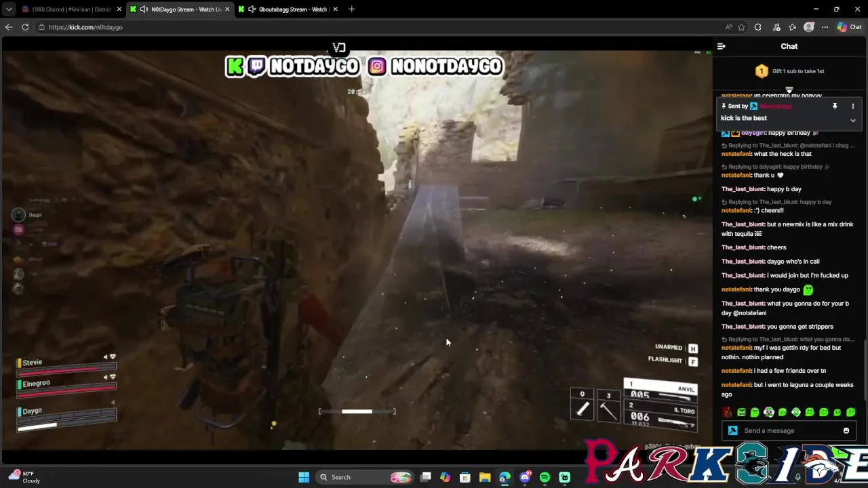
Task: Click username The_last_blunt on 'cheers' message
Action: click(x=743, y=247)
